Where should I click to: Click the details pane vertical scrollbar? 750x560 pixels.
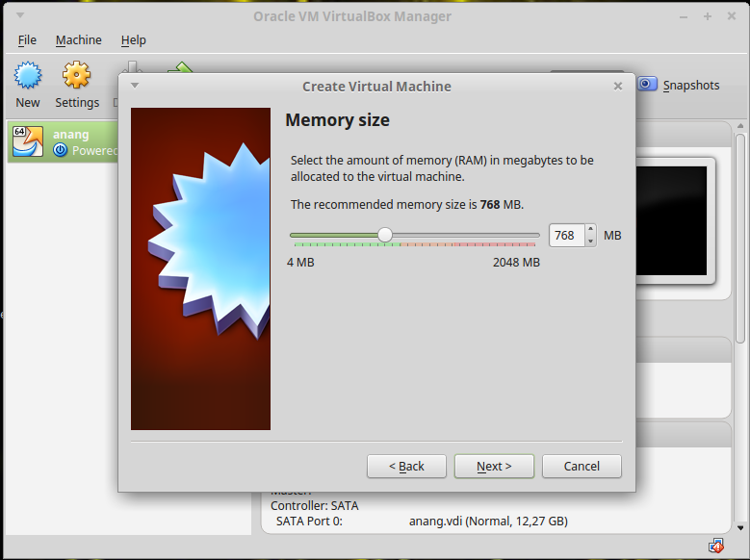click(740, 239)
